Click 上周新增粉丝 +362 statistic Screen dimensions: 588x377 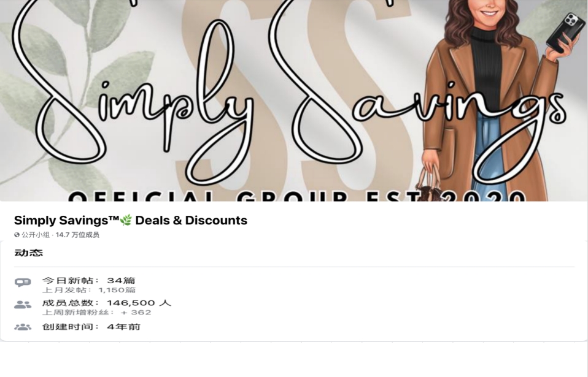(97, 313)
